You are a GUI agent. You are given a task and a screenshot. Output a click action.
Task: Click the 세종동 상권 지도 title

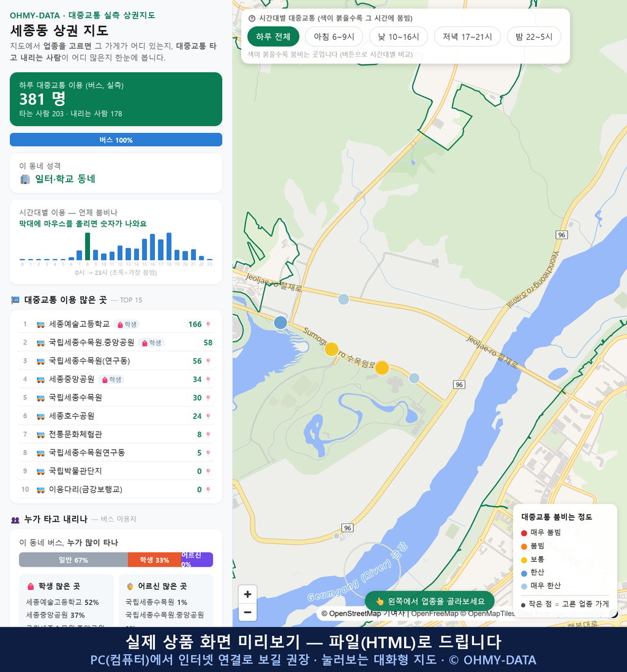(x=59, y=31)
